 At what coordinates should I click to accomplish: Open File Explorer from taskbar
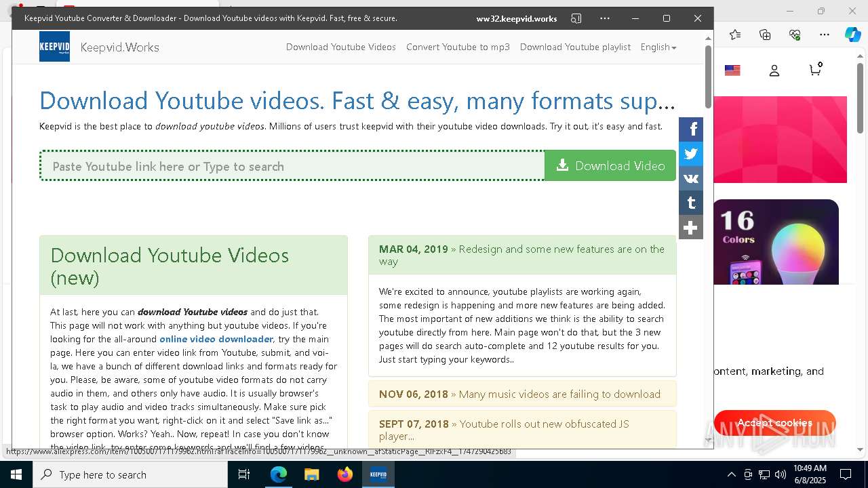pos(312,474)
